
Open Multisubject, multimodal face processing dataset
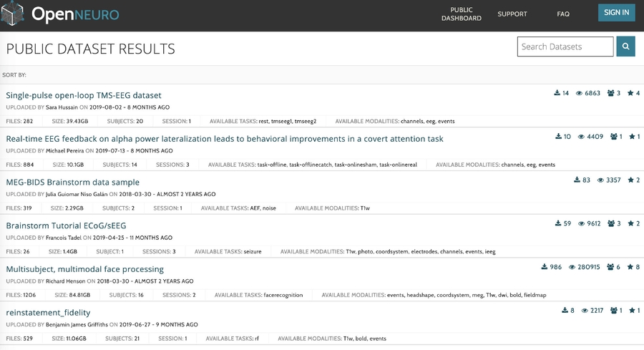[84, 269]
